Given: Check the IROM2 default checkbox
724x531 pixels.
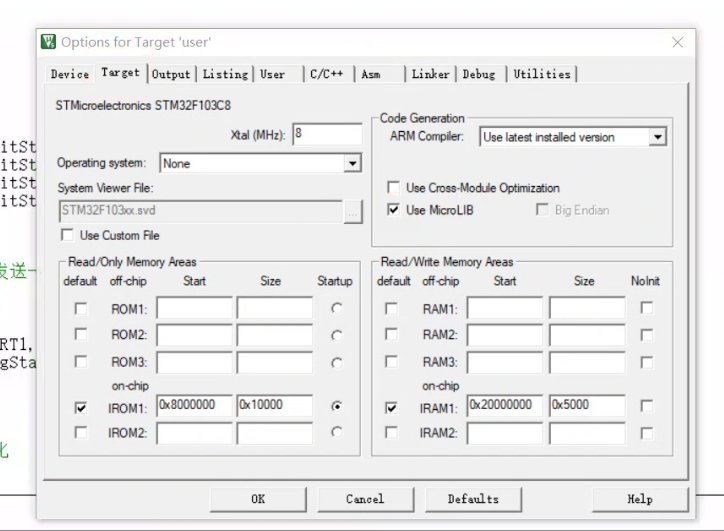Looking at the screenshot, I should [81, 433].
